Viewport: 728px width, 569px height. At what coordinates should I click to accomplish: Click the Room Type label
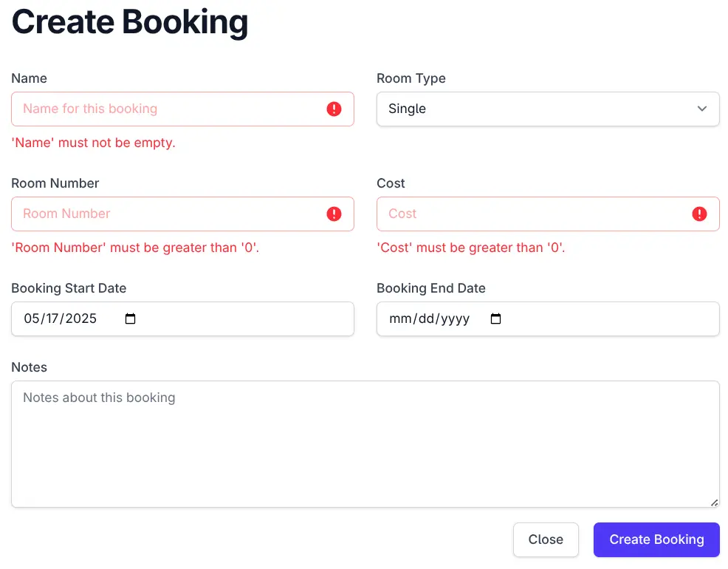pos(411,78)
